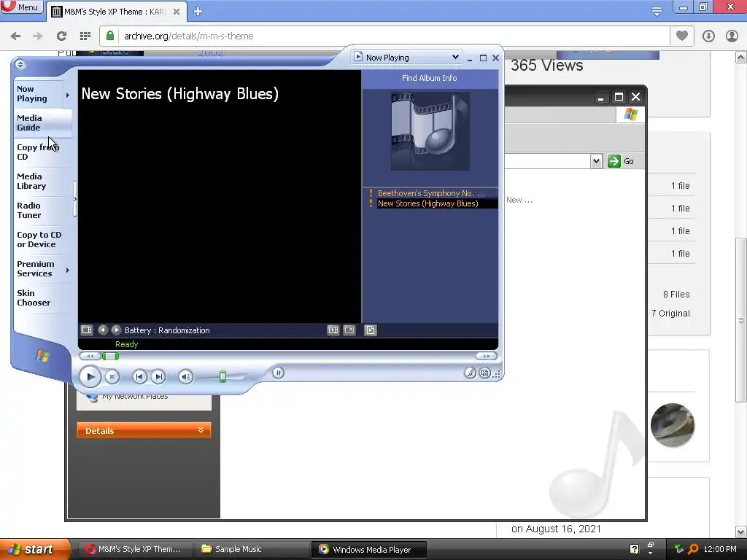Image resolution: width=747 pixels, height=560 pixels.
Task: Open the browser Speed Dial grid
Action: (85, 36)
